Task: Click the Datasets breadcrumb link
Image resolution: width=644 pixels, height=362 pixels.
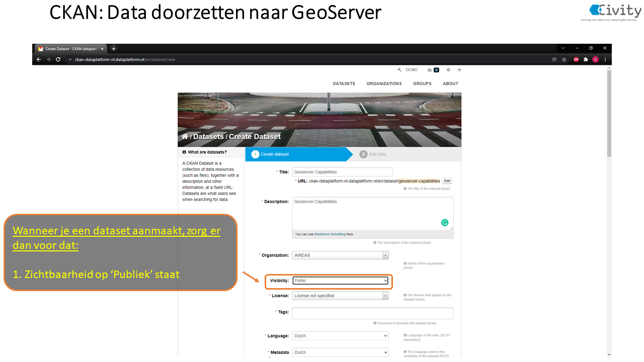Action: click(x=209, y=136)
